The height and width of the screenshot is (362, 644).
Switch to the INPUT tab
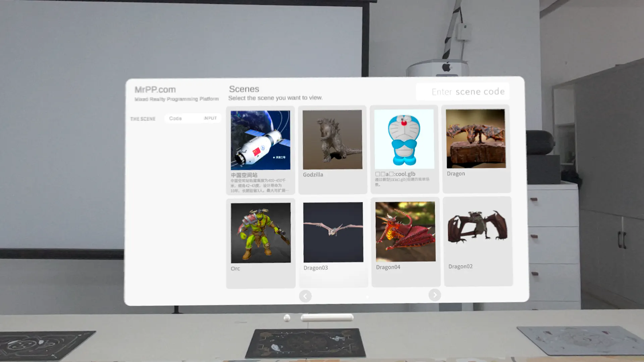coord(210,118)
